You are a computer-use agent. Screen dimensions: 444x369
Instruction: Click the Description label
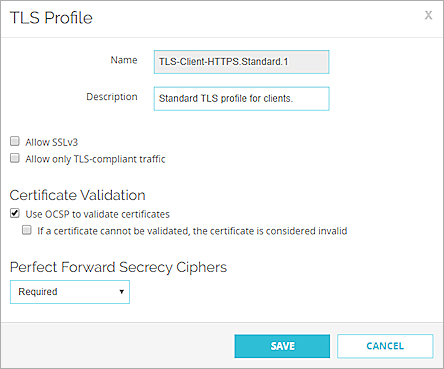(x=112, y=97)
